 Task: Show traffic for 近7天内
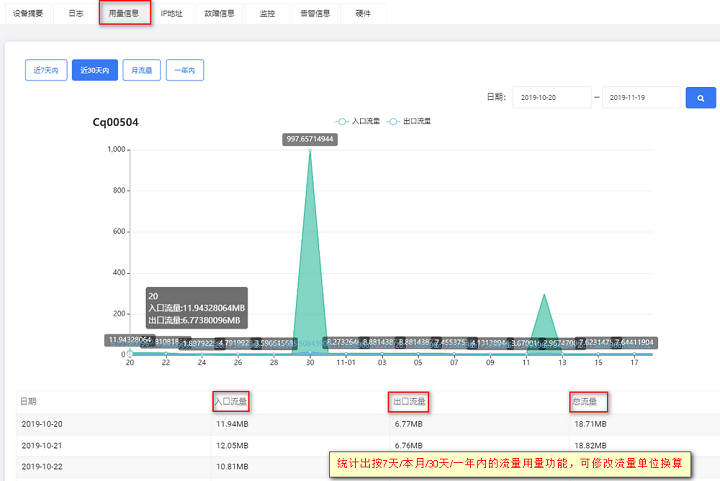pos(46,70)
